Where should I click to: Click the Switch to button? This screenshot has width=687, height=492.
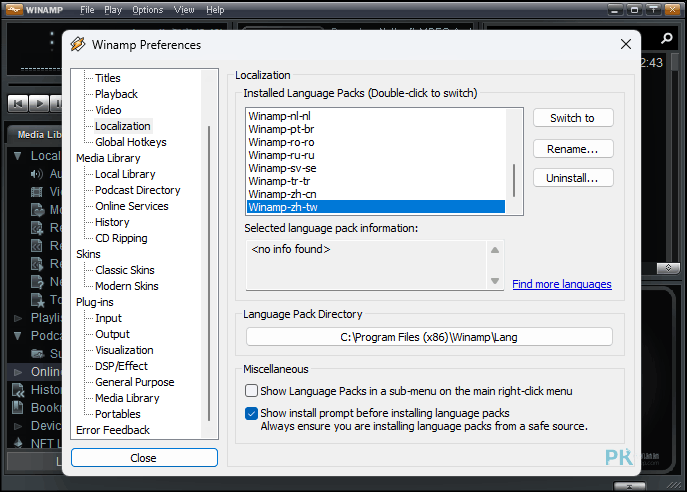click(573, 118)
